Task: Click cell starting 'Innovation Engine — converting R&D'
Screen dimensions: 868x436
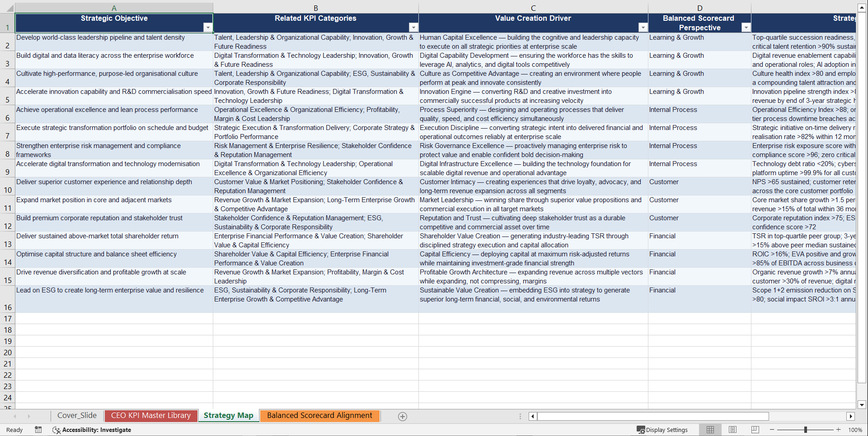Action: 533,96
